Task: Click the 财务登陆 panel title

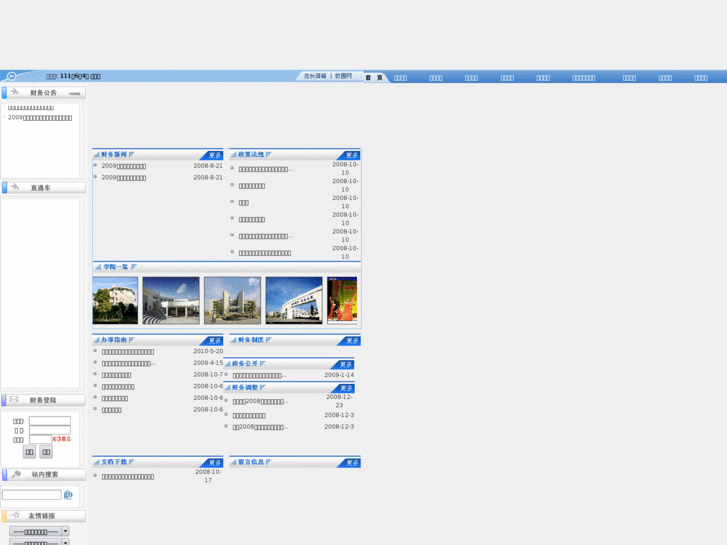Action: coord(43,400)
